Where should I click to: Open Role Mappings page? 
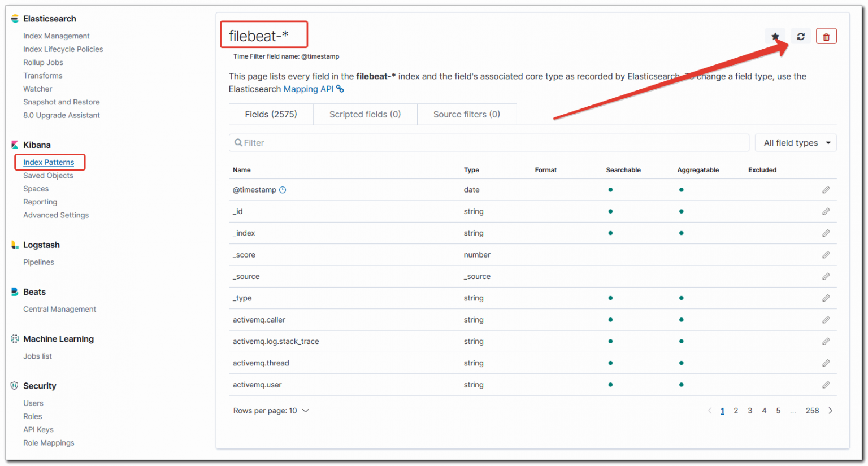tap(49, 443)
